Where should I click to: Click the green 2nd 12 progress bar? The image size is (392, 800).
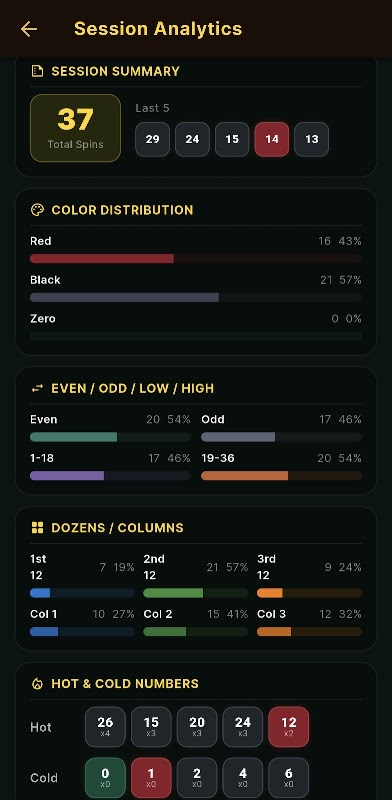(196, 593)
